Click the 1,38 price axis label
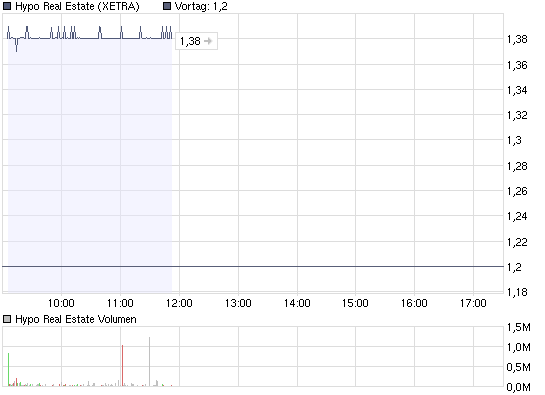This screenshot has width=545, height=395. [x=517, y=39]
